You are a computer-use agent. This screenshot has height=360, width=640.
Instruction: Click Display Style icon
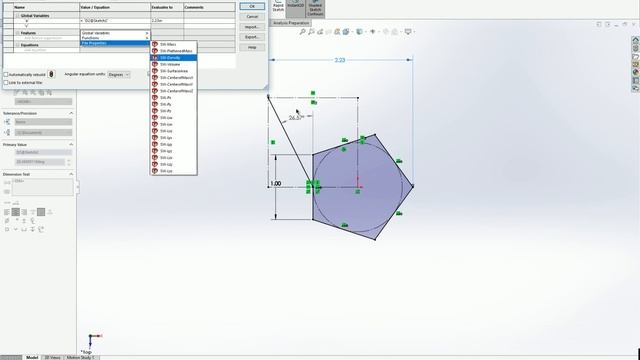tap(360, 31)
